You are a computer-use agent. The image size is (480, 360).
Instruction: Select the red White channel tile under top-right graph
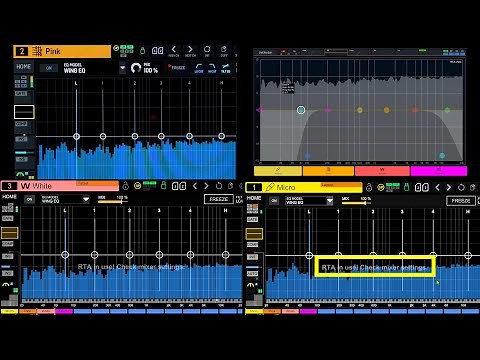pyautogui.click(x=382, y=171)
